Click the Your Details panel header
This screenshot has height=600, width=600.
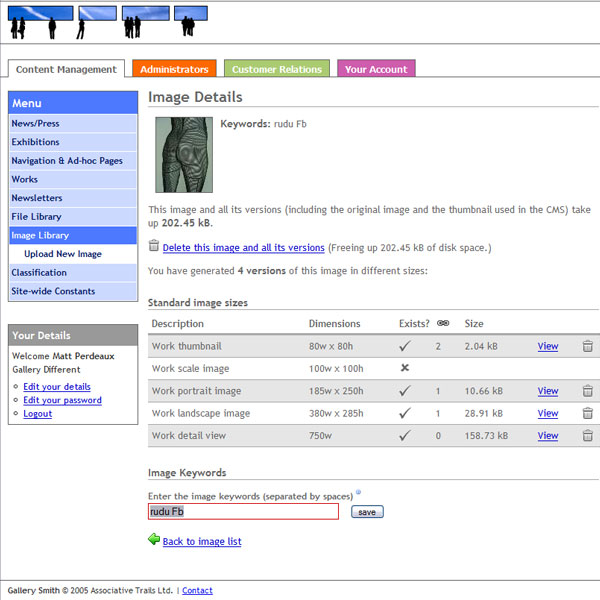(73, 335)
